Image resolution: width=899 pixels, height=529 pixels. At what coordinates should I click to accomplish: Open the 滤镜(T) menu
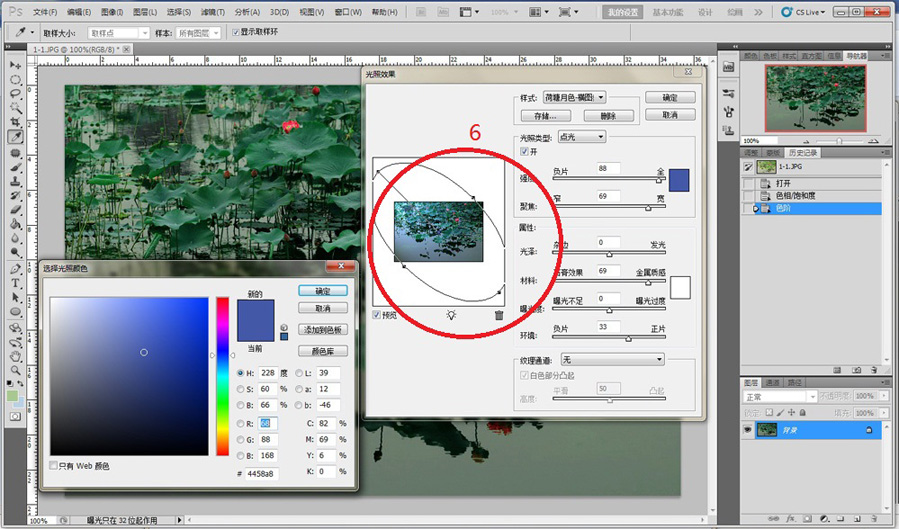(x=212, y=12)
